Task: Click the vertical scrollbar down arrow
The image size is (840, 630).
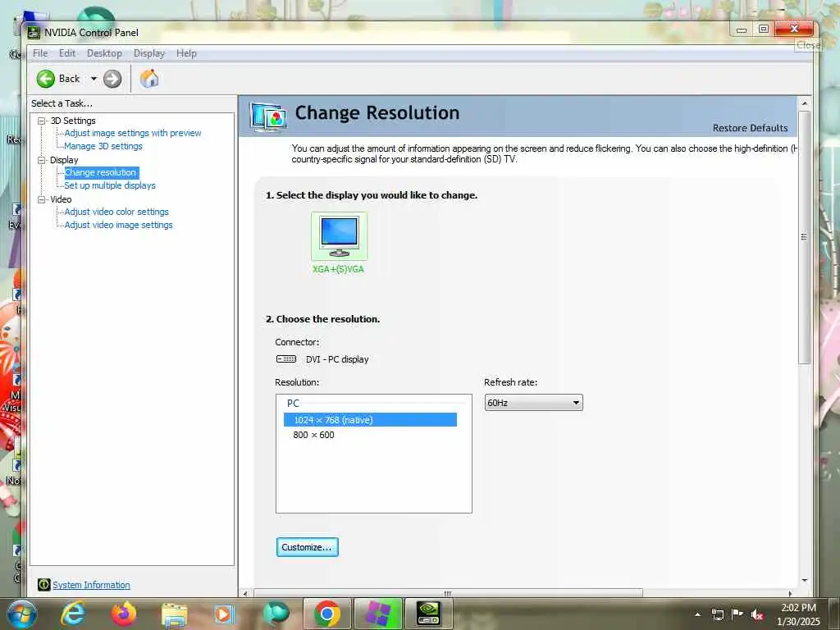Action: (x=804, y=580)
